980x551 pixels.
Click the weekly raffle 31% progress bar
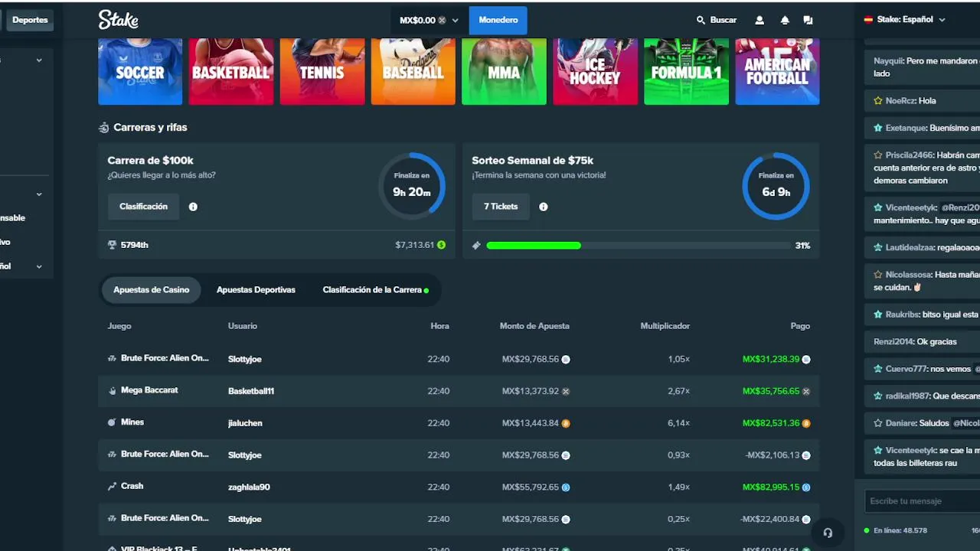(x=639, y=246)
